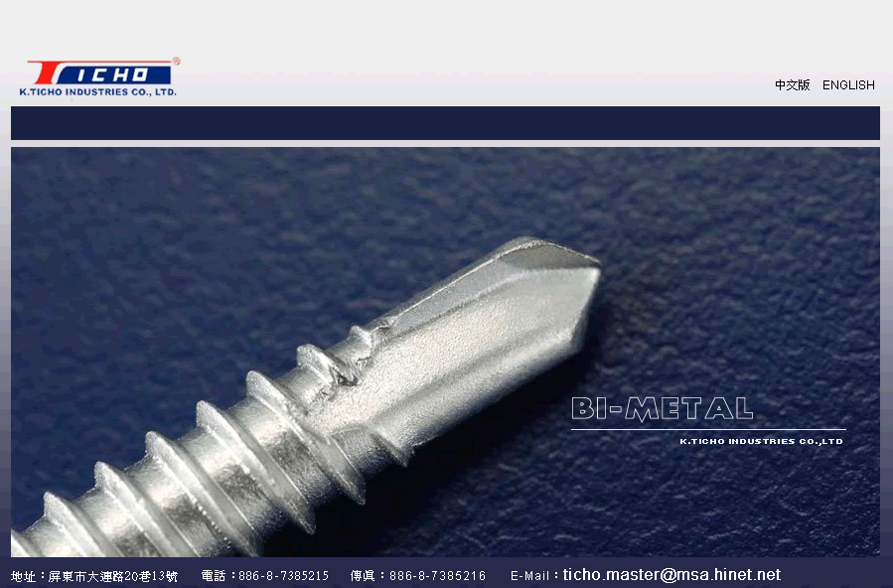Click the TICHO company logo
The image size is (893, 588).
98,76
